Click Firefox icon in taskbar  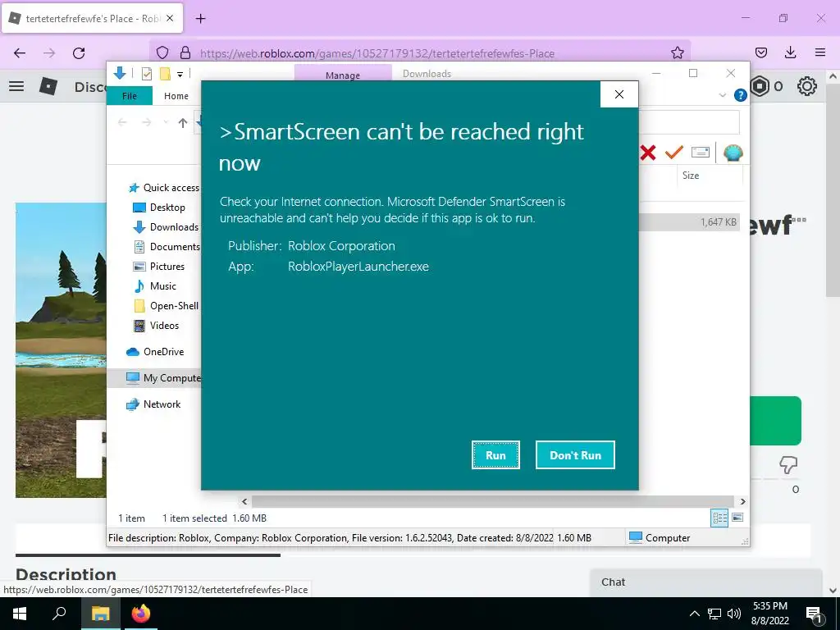pos(141,614)
